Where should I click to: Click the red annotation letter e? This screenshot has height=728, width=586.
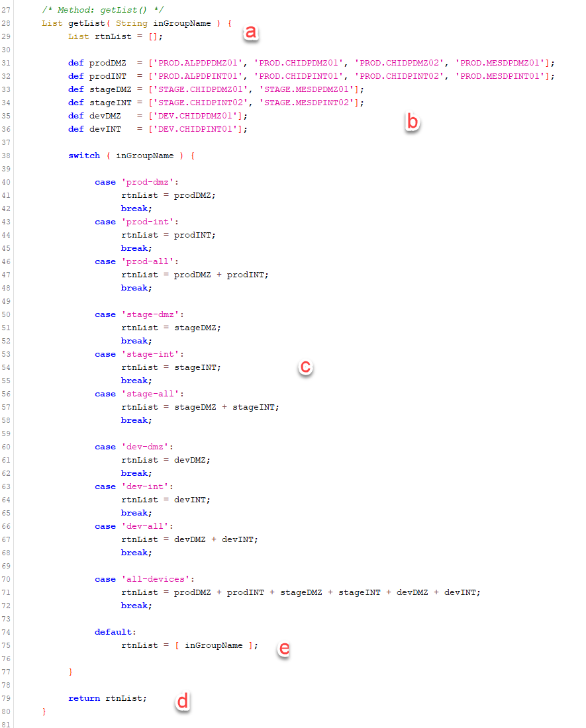(x=283, y=649)
